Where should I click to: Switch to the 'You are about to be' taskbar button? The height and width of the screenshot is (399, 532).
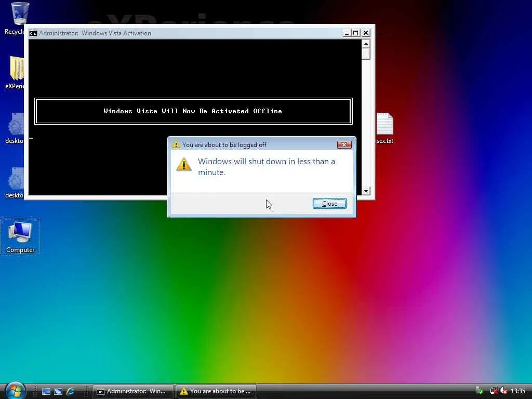pyautogui.click(x=216, y=391)
